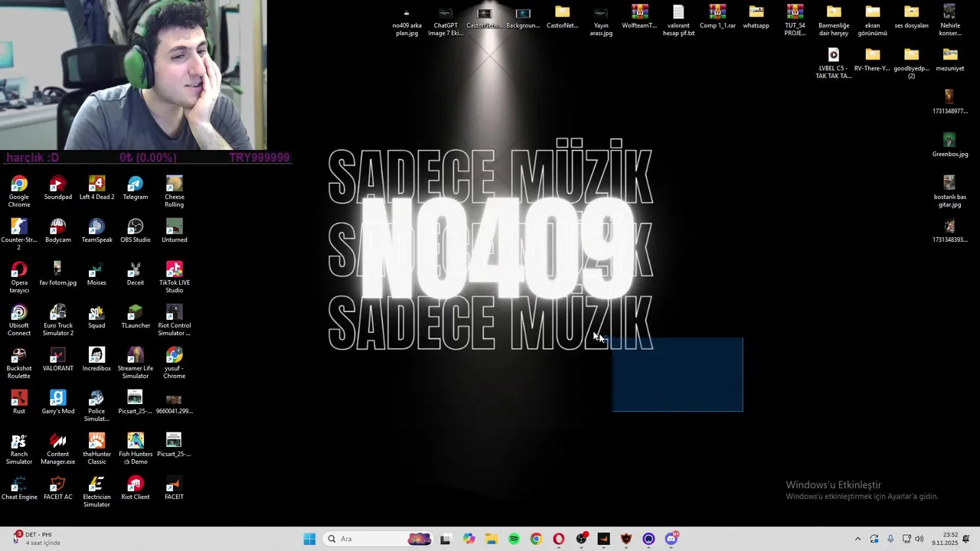Select LVBEL C5 - TAK TAK media file

(833, 64)
